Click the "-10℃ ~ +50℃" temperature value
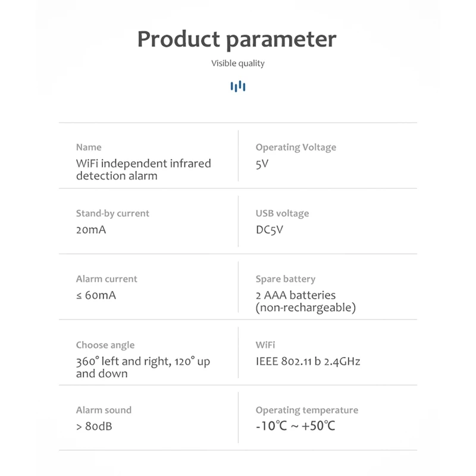 click(296, 427)
